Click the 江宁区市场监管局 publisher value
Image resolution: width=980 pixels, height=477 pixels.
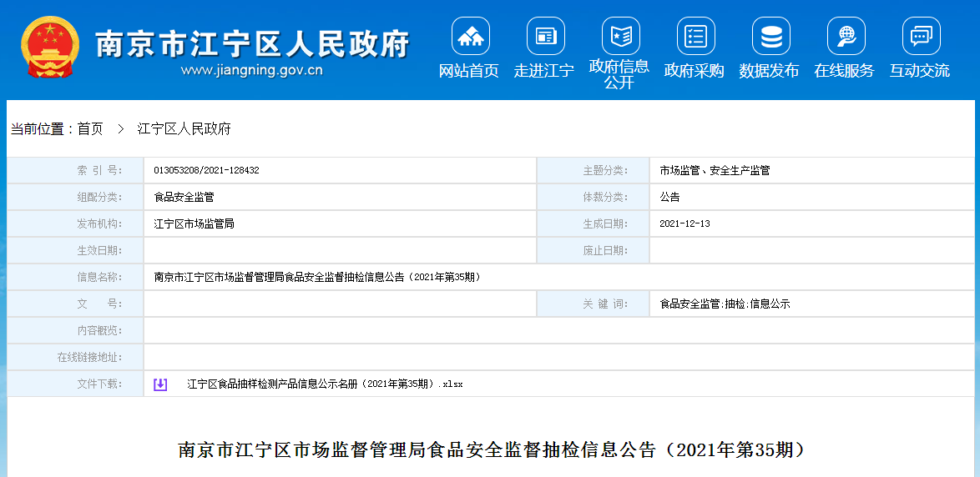pyautogui.click(x=194, y=223)
